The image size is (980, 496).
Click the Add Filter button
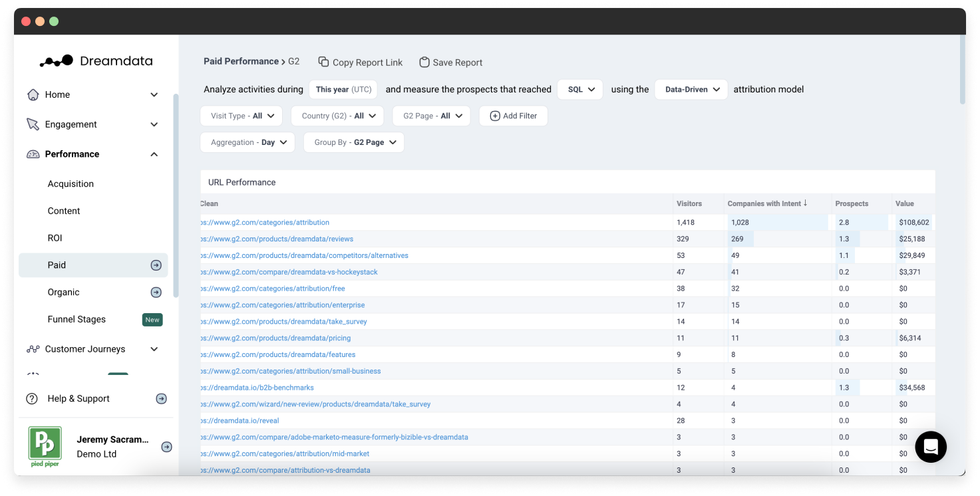pyautogui.click(x=513, y=116)
